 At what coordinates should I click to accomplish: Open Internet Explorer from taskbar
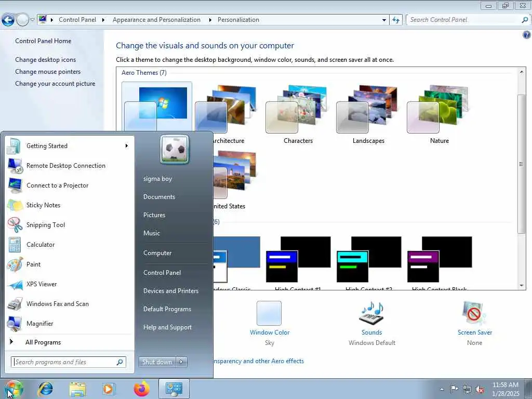point(45,389)
